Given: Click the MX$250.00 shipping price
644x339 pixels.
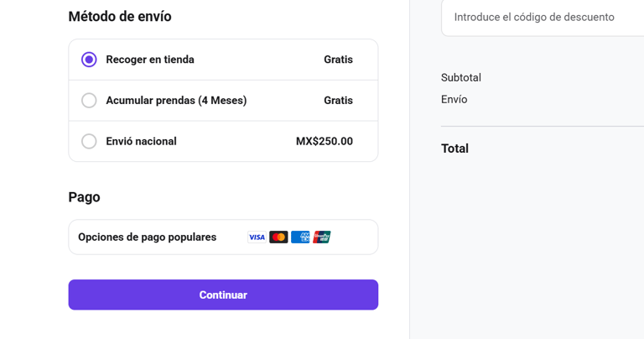Looking at the screenshot, I should (324, 141).
